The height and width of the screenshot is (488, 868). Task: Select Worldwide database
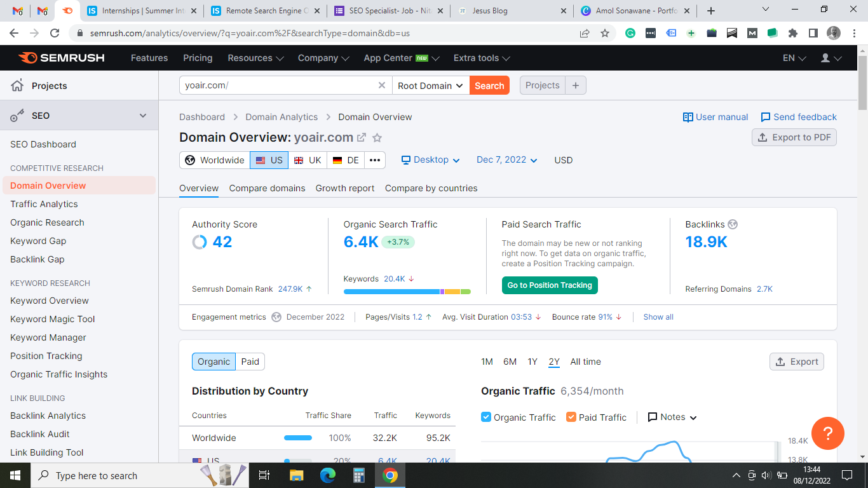point(215,160)
